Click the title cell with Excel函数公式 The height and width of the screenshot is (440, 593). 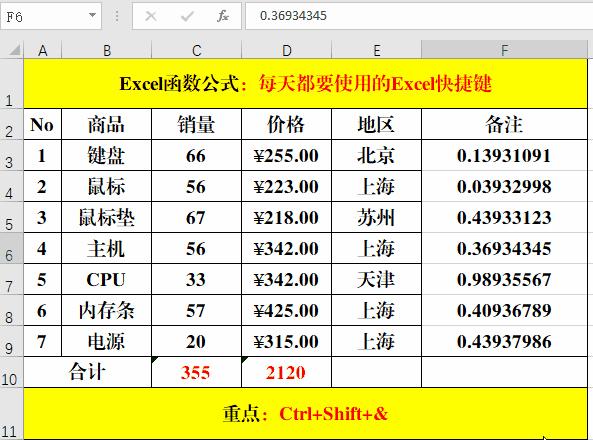pyautogui.click(x=306, y=84)
